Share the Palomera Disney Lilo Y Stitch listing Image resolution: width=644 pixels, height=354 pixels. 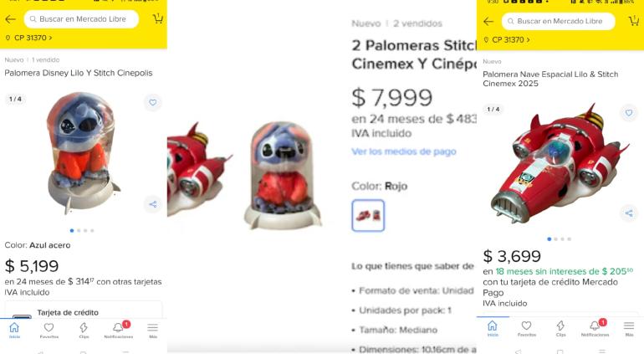coord(153,204)
